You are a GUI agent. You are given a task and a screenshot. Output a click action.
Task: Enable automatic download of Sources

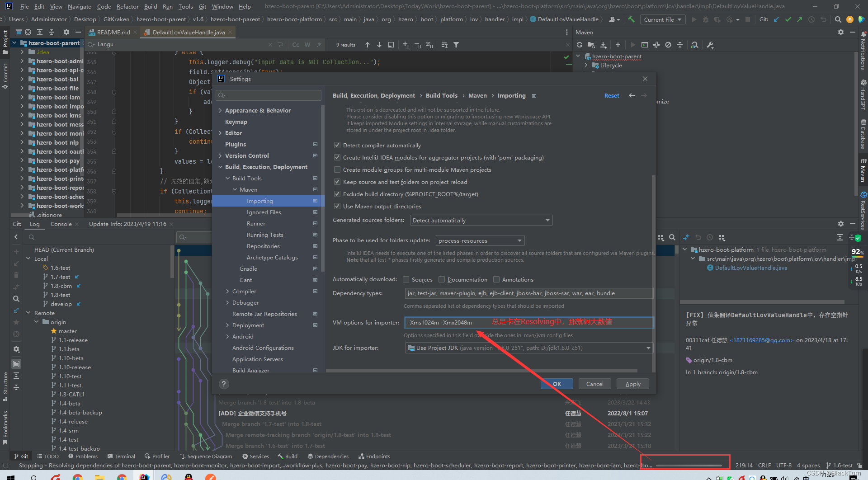click(406, 279)
